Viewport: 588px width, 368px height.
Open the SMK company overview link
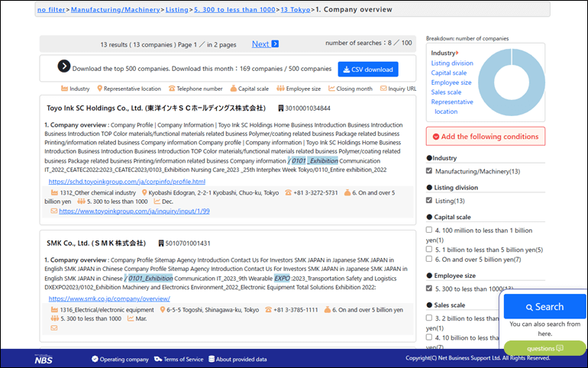point(109,299)
